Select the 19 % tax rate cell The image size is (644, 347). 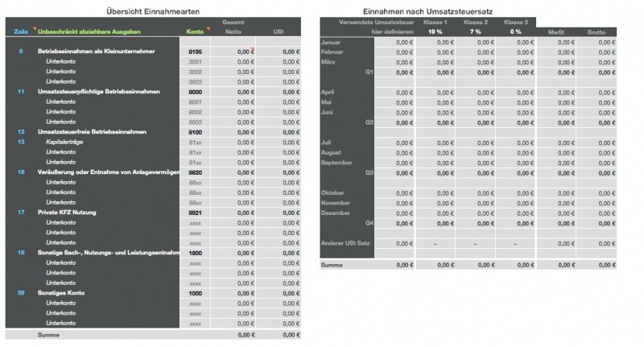[x=435, y=31]
